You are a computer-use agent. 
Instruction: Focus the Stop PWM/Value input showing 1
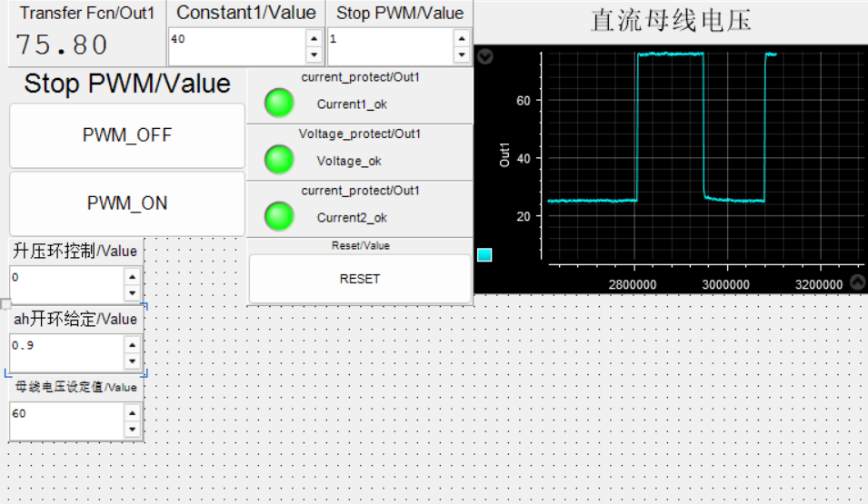click(x=391, y=46)
